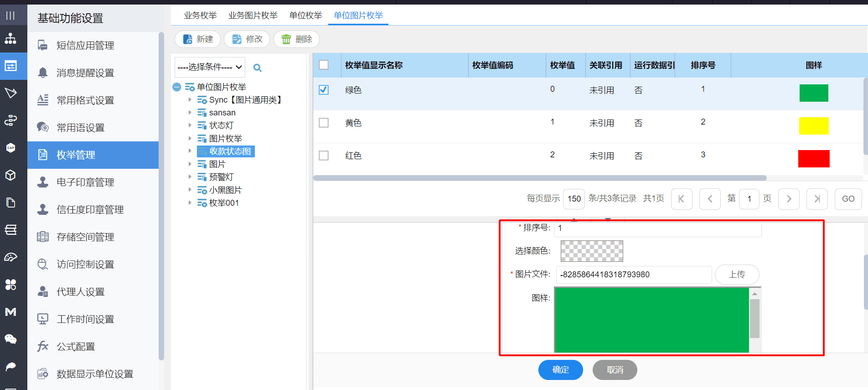Expand the 小黑图片 tree node

[190, 189]
